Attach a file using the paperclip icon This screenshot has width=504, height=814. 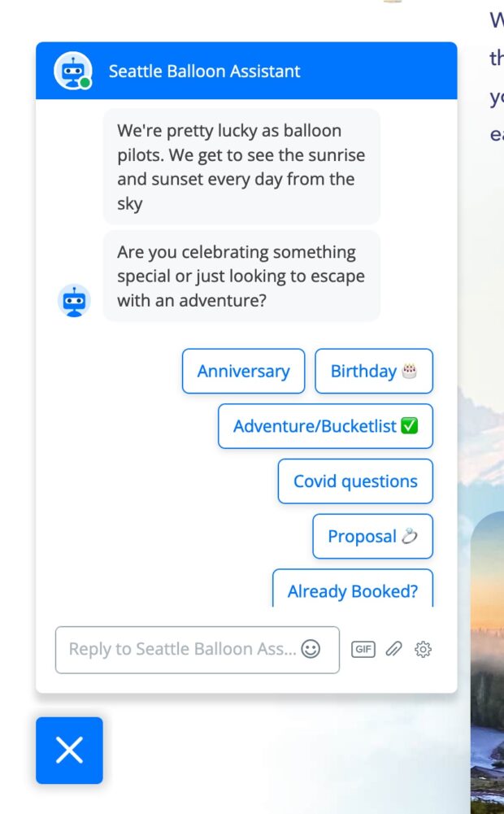[x=393, y=649]
